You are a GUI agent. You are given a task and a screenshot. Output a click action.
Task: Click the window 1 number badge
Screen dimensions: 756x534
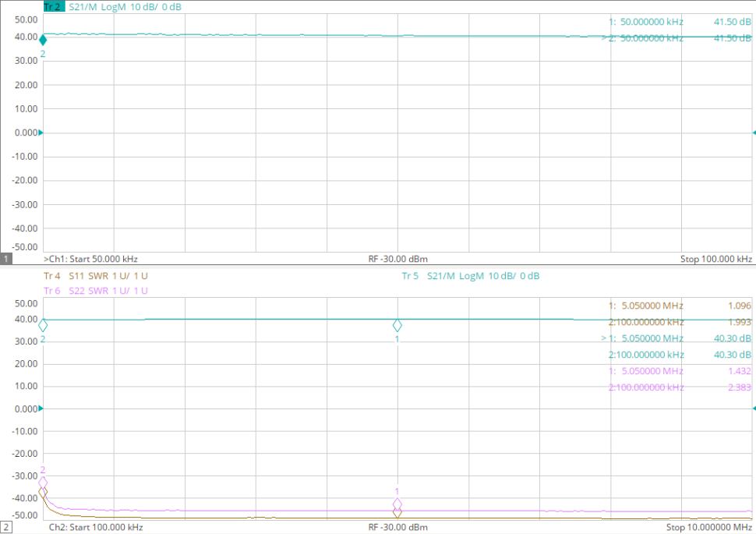tap(5, 259)
